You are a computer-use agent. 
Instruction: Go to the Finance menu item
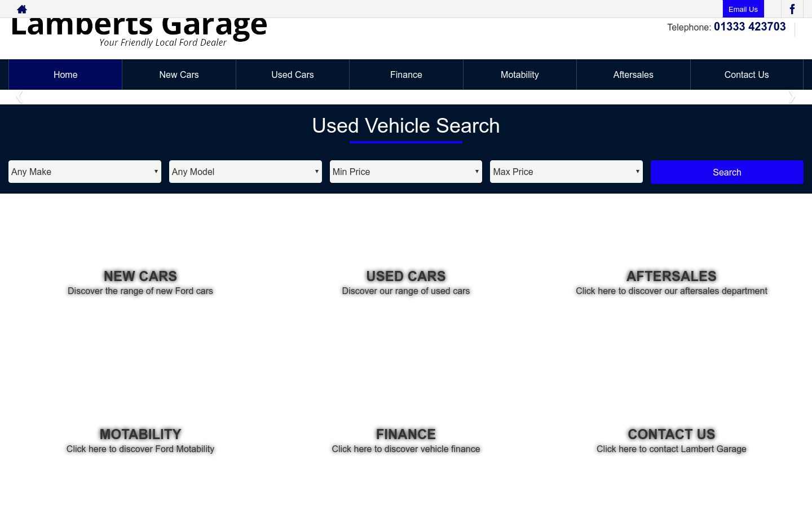point(406,75)
